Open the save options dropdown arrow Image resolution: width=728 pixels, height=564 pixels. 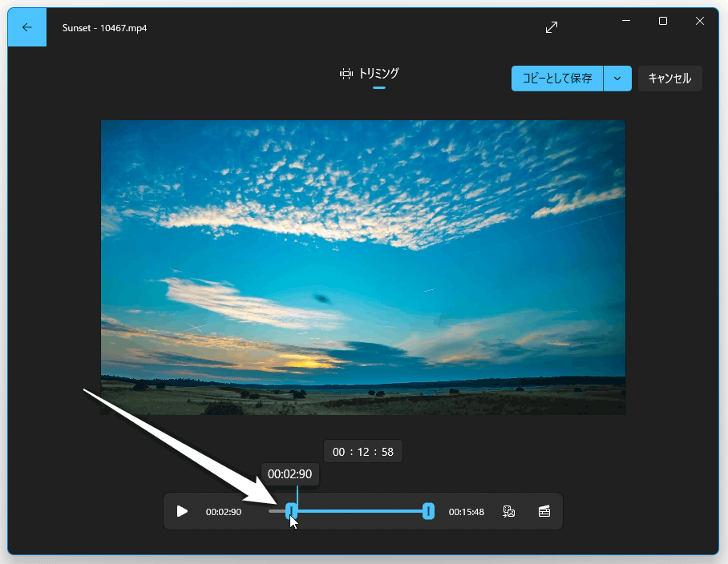click(617, 79)
